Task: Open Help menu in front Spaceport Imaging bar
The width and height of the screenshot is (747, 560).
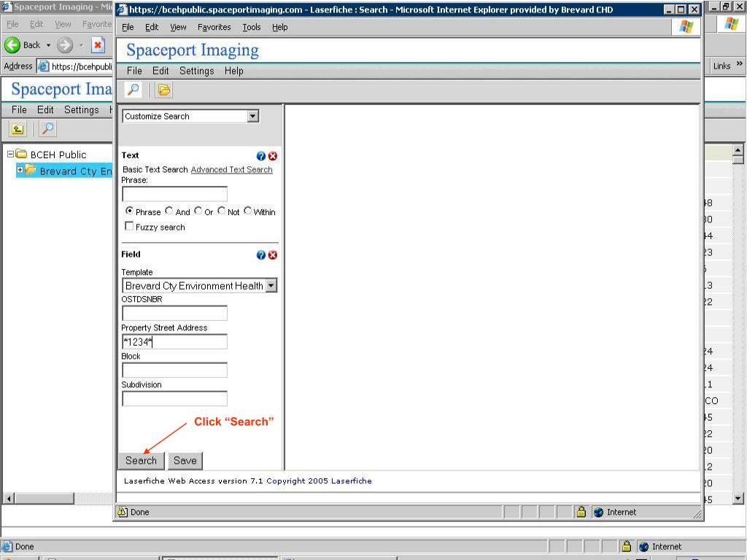Action: [234, 71]
